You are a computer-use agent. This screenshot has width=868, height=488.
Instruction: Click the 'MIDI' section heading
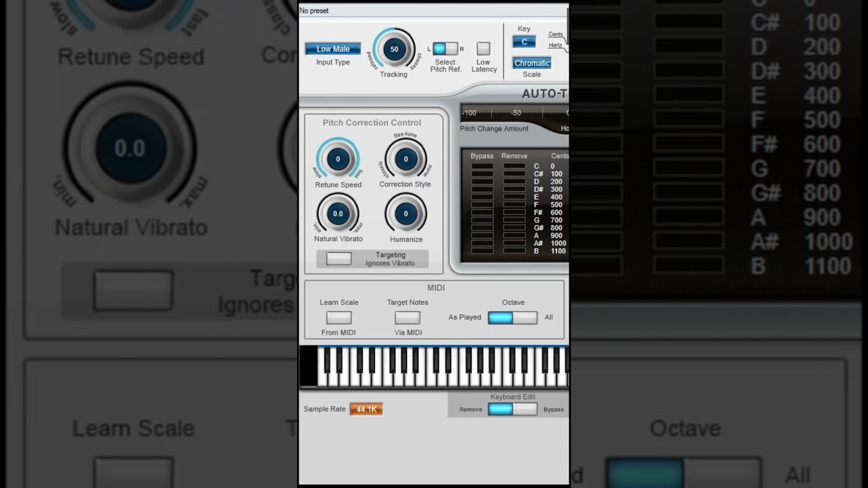coord(436,288)
